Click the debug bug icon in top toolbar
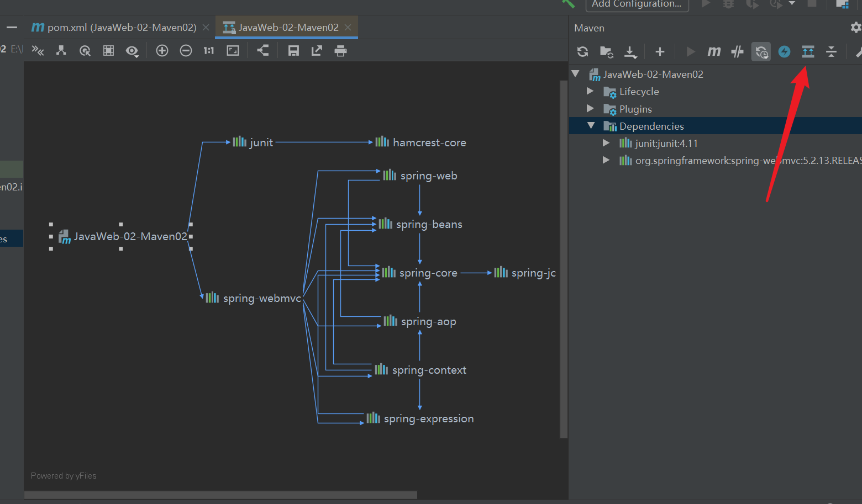 729,4
